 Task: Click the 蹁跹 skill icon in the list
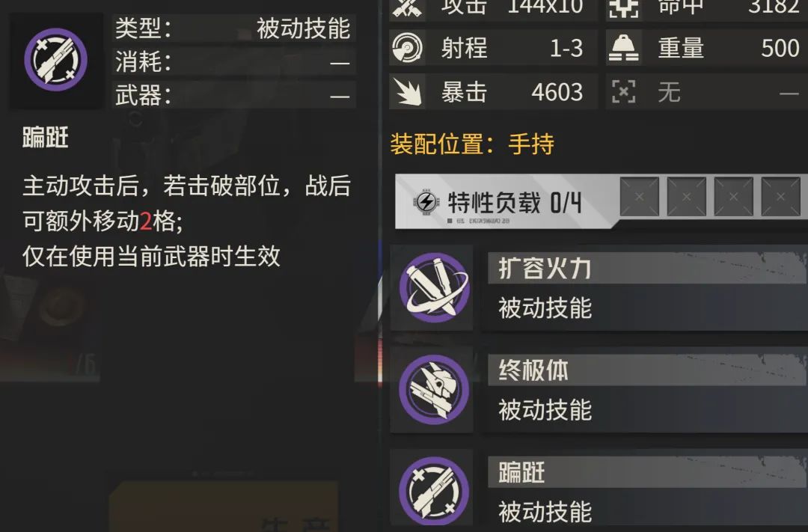pyautogui.click(x=434, y=492)
